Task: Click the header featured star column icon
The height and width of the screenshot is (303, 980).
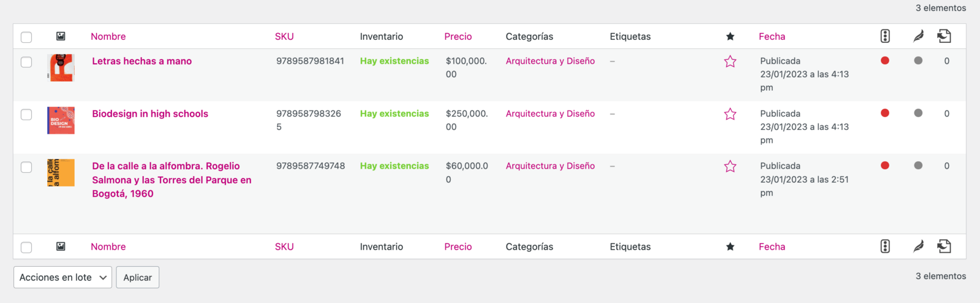Action: pos(730,36)
